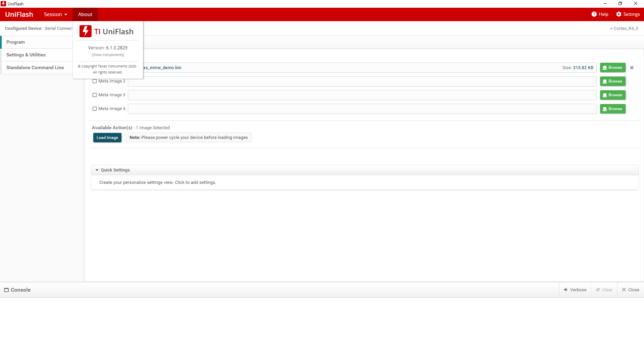Browse for Meta Image 3 file
The height and width of the screenshot is (349, 644).
tap(612, 95)
